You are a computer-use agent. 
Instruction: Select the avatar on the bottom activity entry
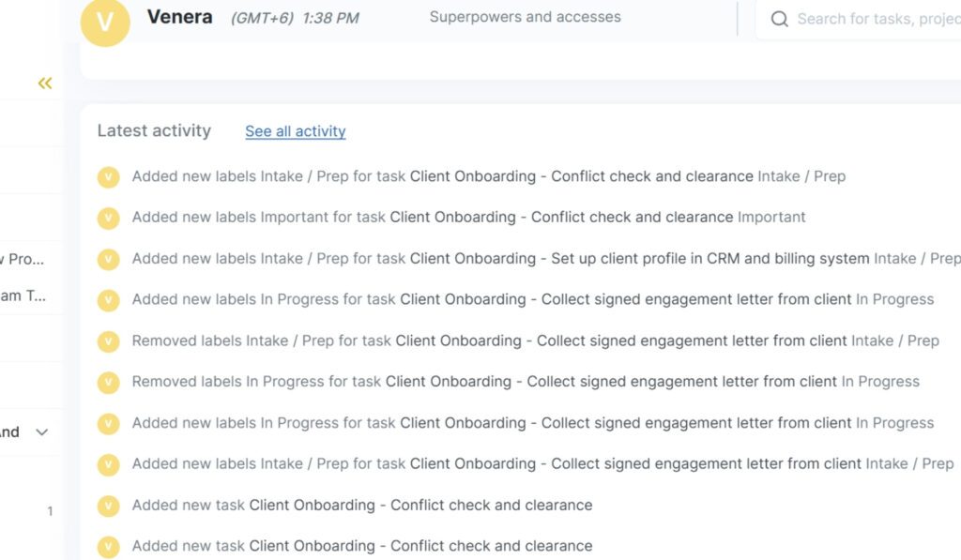pos(108,545)
